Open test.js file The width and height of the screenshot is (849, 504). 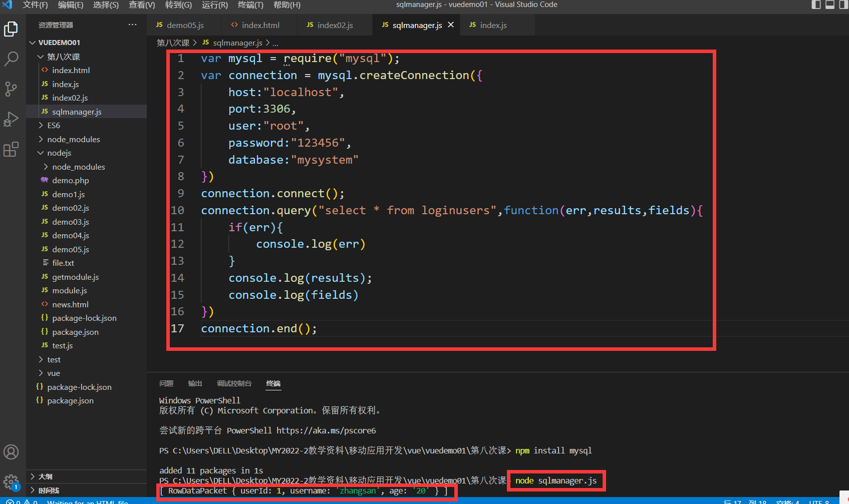pos(86,345)
